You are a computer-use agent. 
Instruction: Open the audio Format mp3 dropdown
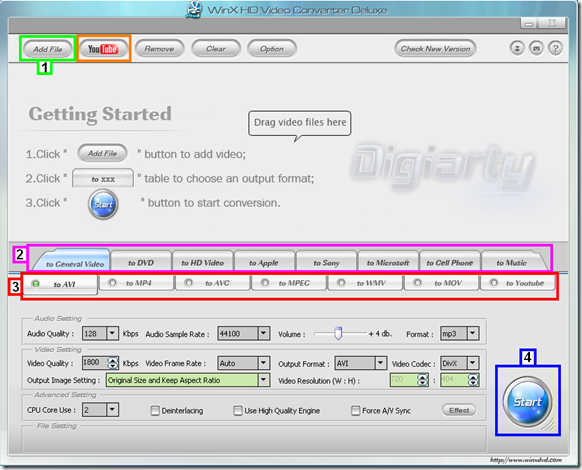(x=473, y=333)
